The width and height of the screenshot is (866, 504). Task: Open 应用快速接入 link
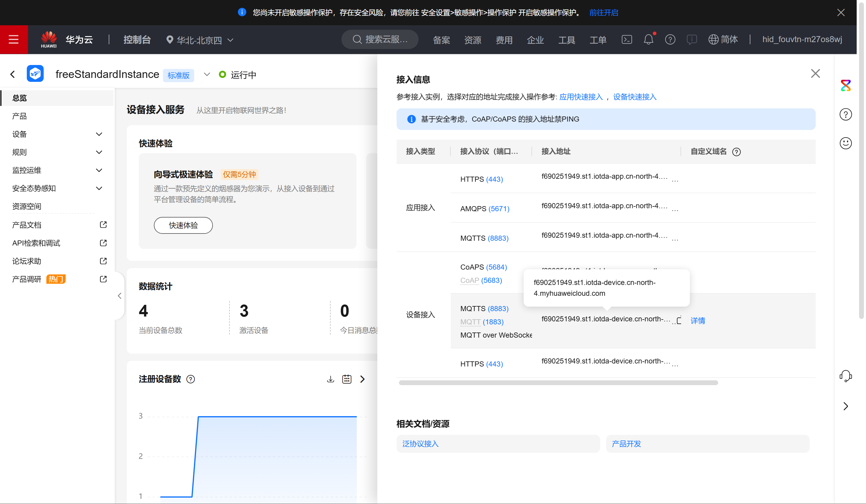click(x=581, y=97)
